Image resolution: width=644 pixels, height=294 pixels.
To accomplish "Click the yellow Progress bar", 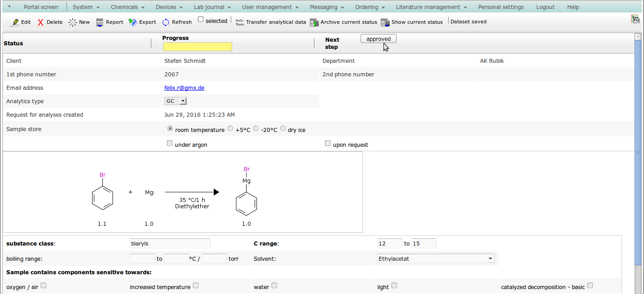I will [197, 47].
